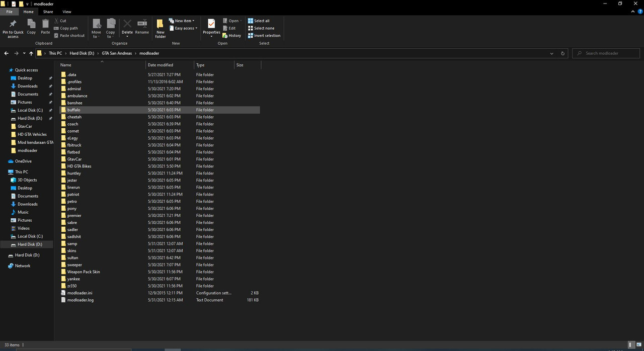Select Network in navigation pane

tap(23, 266)
